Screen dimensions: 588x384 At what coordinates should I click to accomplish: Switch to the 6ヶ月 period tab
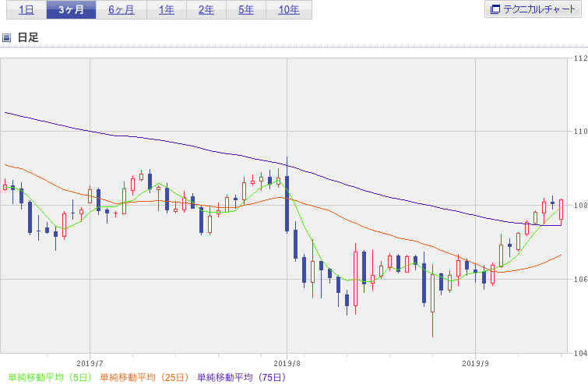[x=121, y=9]
